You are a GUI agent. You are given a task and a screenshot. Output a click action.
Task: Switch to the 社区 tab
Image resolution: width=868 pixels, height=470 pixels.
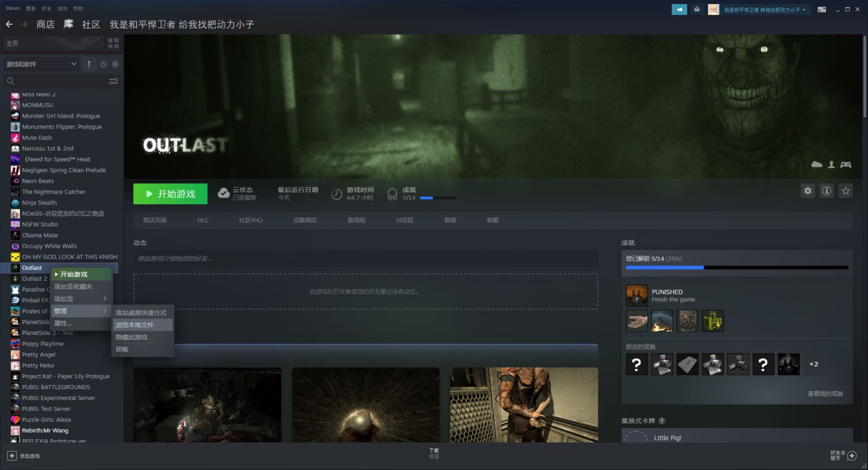(91, 24)
